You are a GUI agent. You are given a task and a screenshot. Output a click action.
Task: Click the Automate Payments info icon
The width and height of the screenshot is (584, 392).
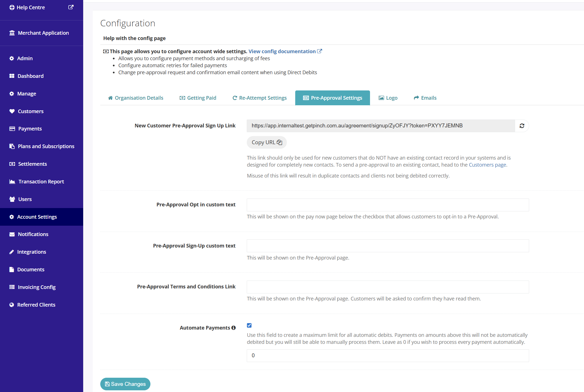[234, 328]
